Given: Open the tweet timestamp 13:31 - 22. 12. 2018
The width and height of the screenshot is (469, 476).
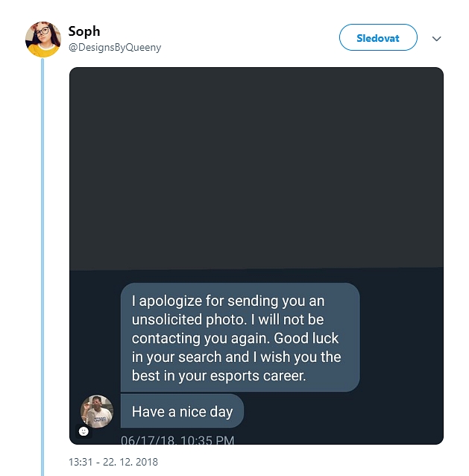Looking at the screenshot, I should [x=113, y=462].
